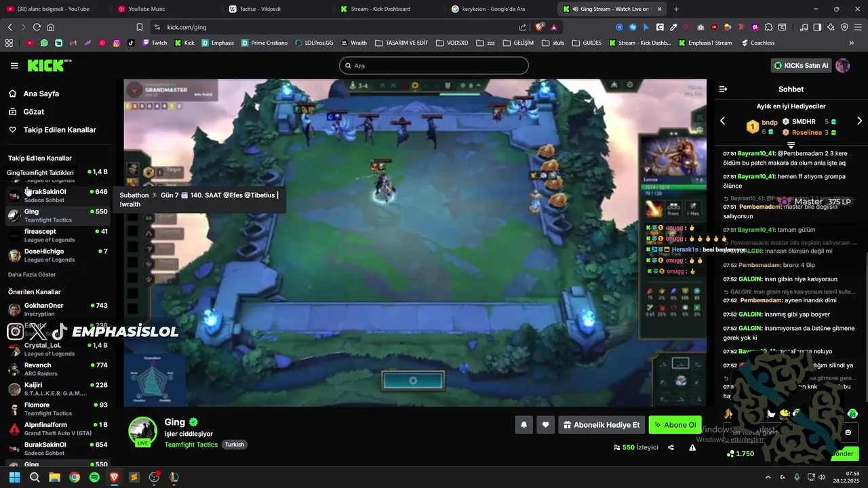Open the GokhanOner recommended channel
This screenshot has width=868, height=488.
[x=57, y=309]
